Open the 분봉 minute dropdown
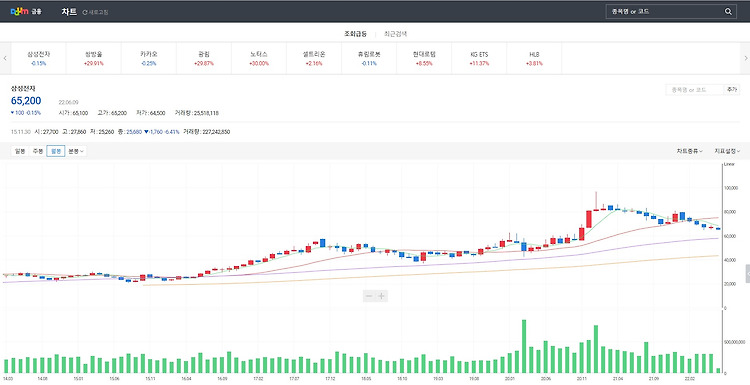Image resolution: width=750 pixels, height=385 pixels. pyautogui.click(x=76, y=151)
